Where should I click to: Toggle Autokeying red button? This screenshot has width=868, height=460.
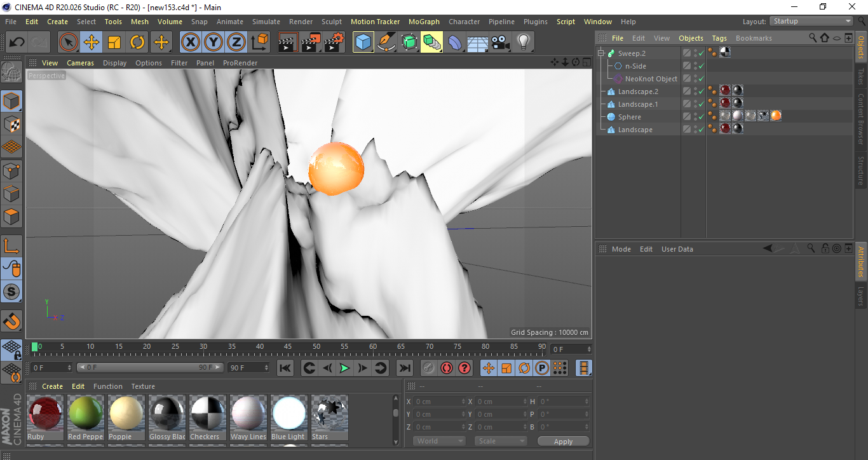(x=447, y=368)
